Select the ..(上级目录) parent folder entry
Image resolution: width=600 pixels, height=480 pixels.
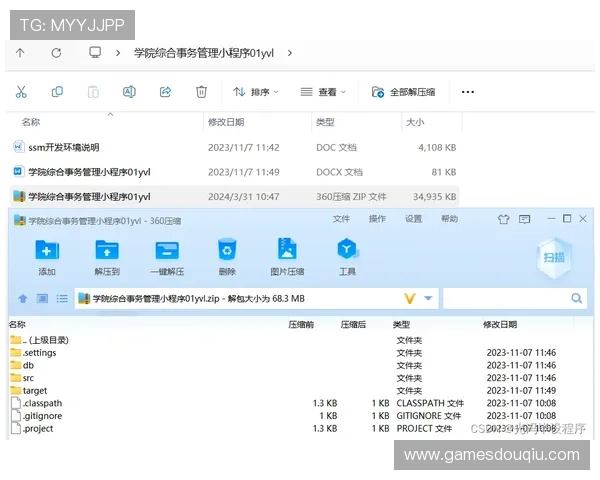pyautogui.click(x=39, y=340)
